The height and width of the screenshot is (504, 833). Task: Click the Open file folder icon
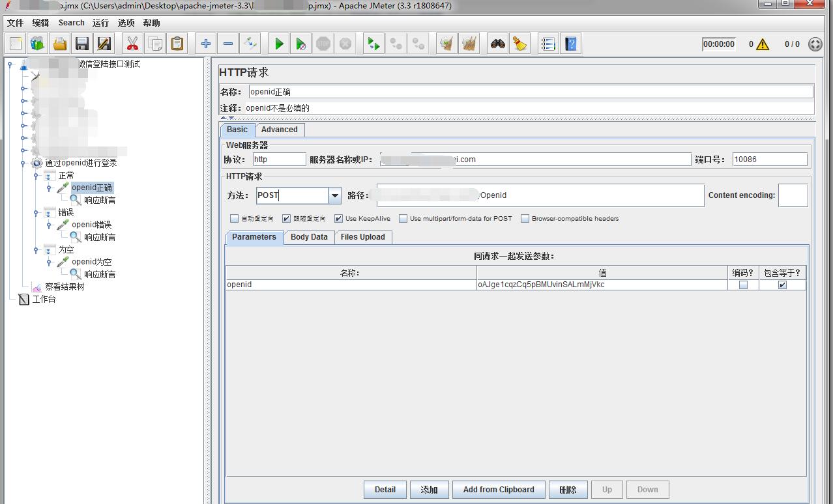pos(60,44)
